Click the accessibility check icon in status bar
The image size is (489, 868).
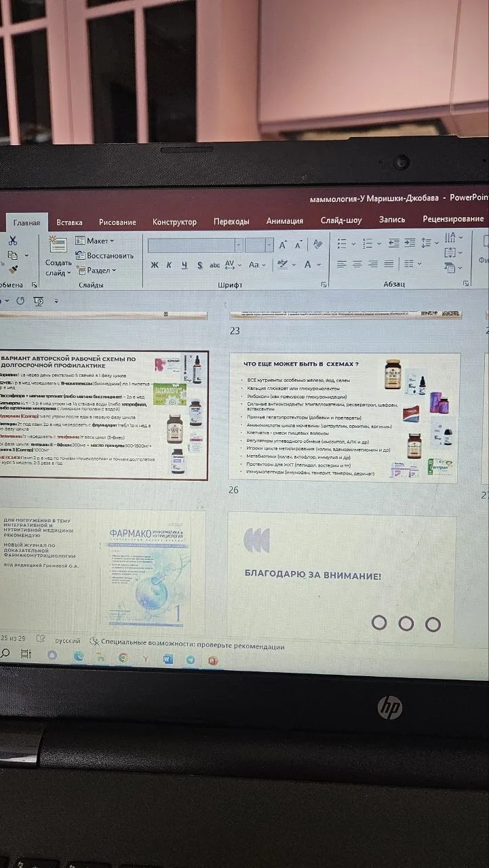coord(94,639)
